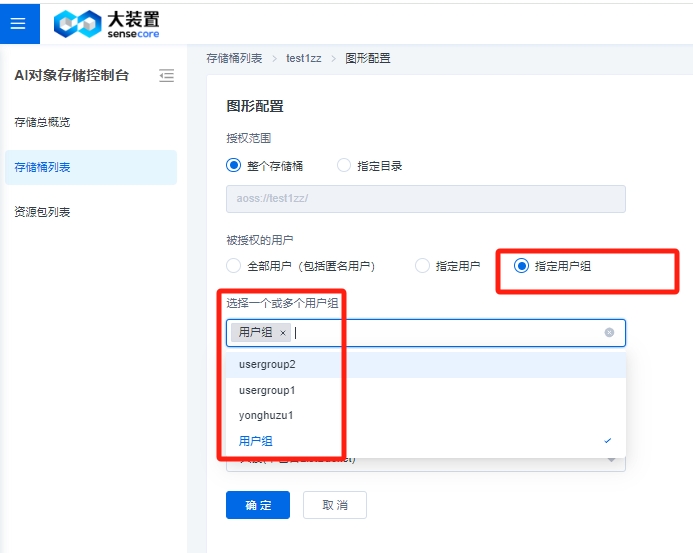Clear all selected user groups with the clear icon
This screenshot has width=693, height=553.
tap(609, 332)
